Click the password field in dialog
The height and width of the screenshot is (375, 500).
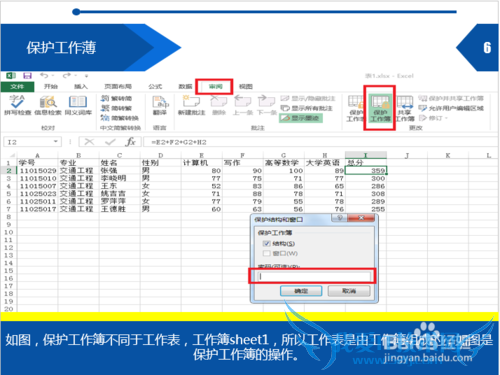click(314, 276)
